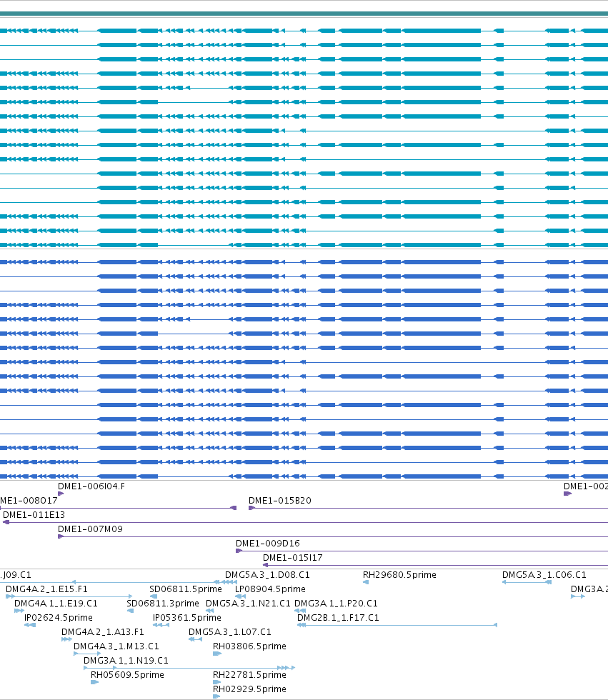Click the small arrow glyph under RH29680.5prime

pos(366,582)
